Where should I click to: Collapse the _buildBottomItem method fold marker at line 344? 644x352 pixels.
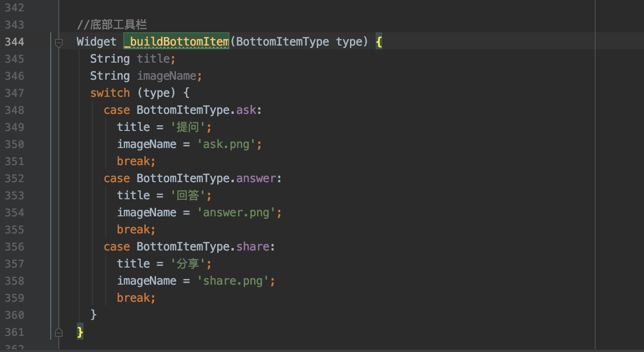click(x=59, y=43)
